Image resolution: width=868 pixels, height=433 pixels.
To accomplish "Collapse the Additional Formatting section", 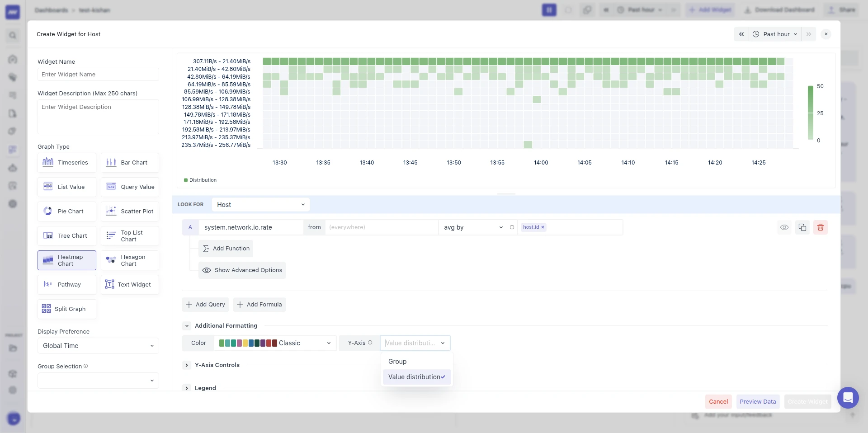I will [x=187, y=326].
